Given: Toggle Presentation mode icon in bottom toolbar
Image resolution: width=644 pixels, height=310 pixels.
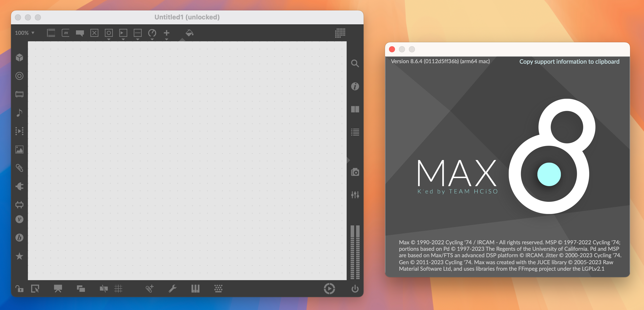Looking at the screenshot, I should click(x=58, y=289).
